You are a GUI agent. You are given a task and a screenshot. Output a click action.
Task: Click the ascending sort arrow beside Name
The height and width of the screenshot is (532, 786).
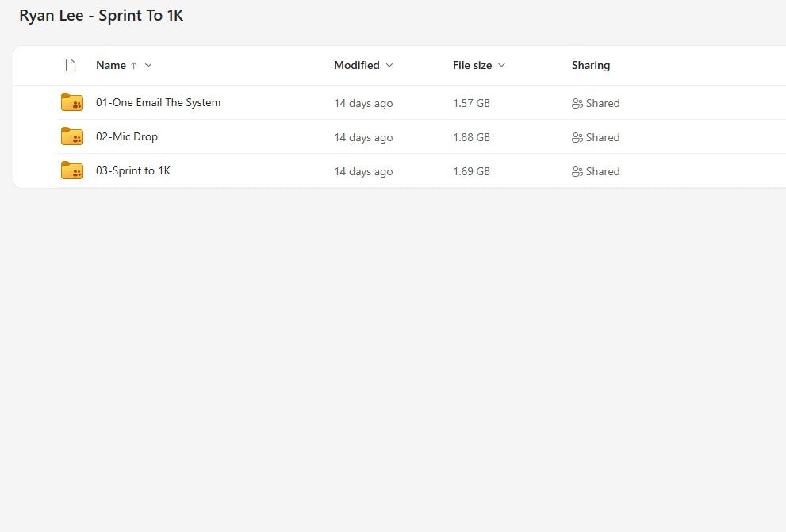[133, 65]
